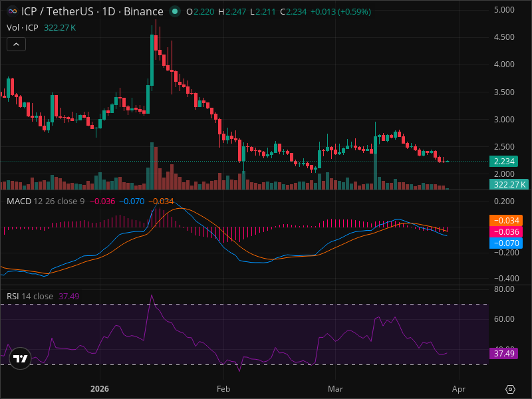Click the ICP / TetherUS symbol title

57,11
